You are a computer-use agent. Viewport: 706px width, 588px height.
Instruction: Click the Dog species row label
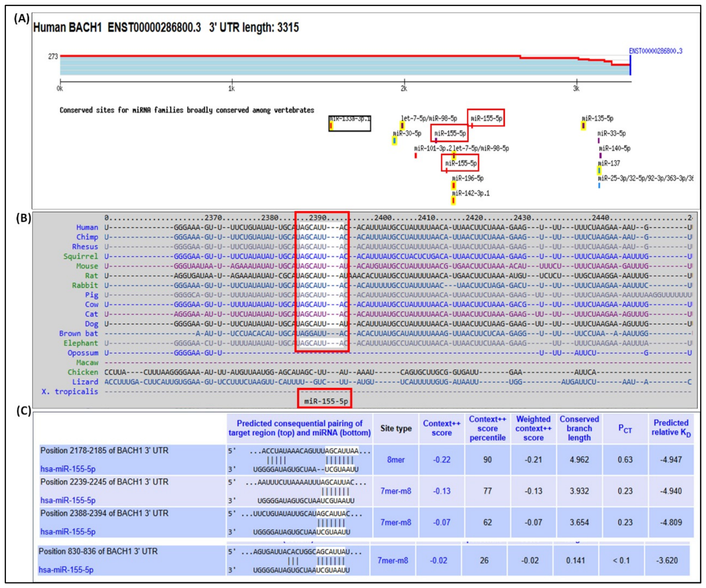coord(92,324)
